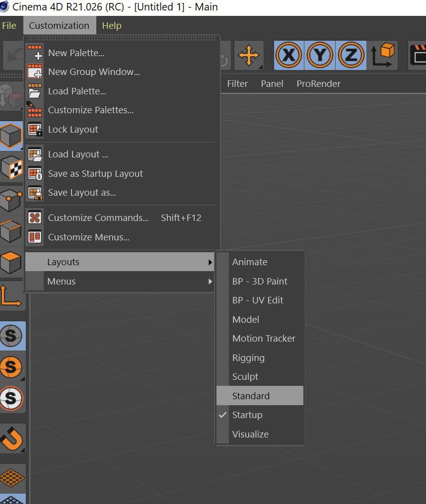Choose Load Palette... entry
This screenshot has height=504, width=426.
tap(122, 91)
